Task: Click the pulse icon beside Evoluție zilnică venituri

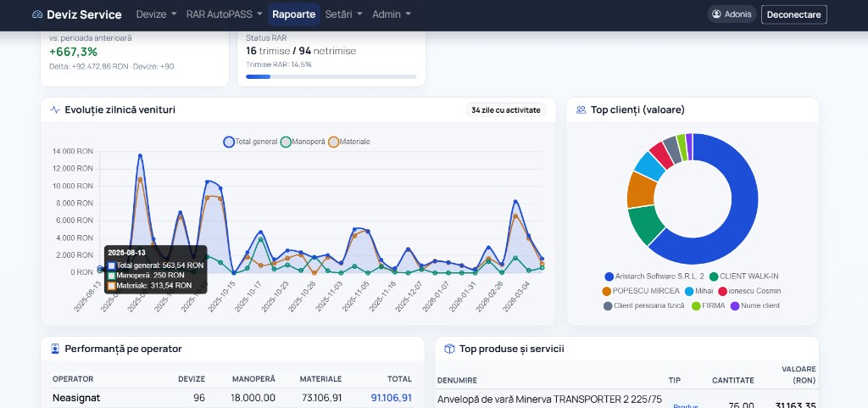Action: click(55, 109)
